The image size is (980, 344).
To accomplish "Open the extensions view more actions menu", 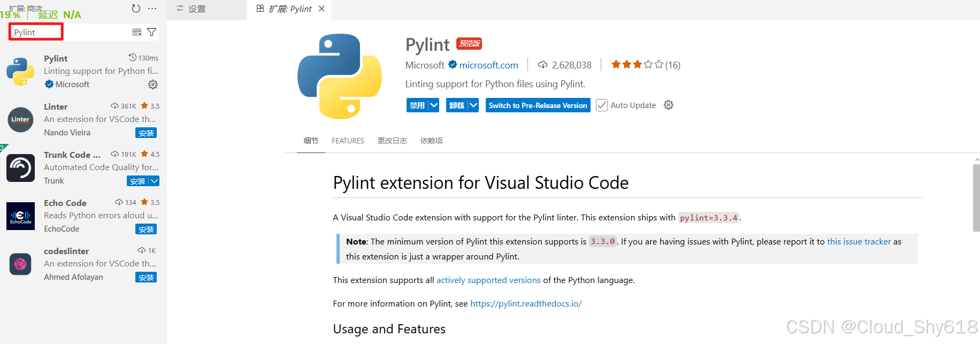I will click(x=152, y=9).
